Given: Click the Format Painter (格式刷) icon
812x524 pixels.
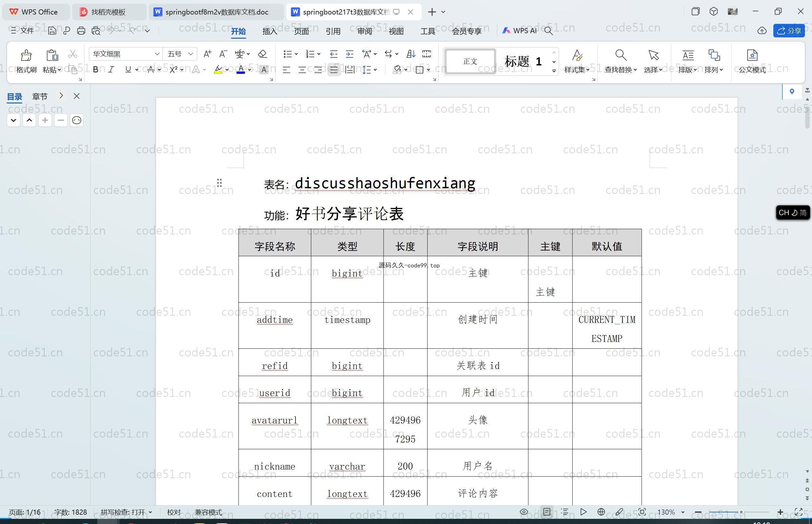Looking at the screenshot, I should pos(26,55).
